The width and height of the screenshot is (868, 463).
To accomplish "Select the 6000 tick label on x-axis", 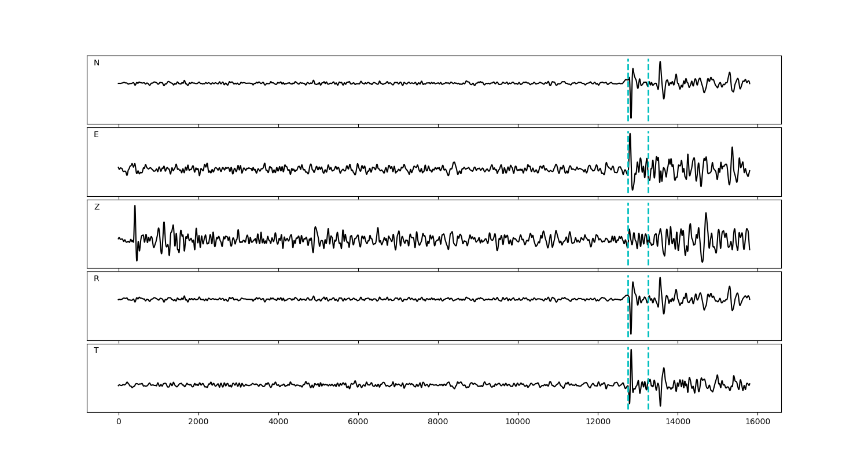I will click(x=358, y=422).
